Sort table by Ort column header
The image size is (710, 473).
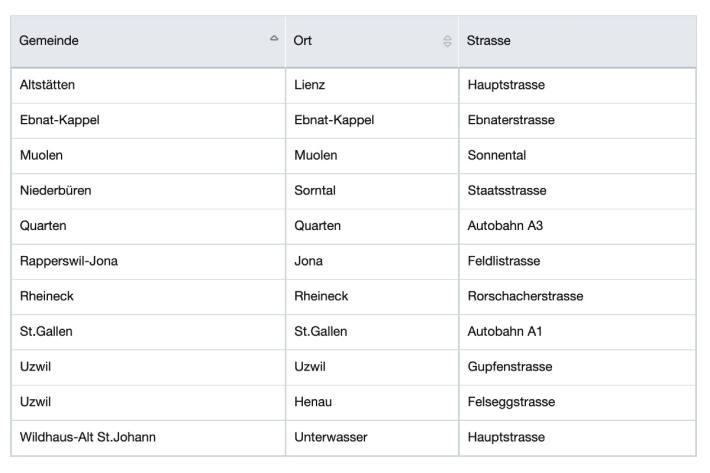click(372, 41)
